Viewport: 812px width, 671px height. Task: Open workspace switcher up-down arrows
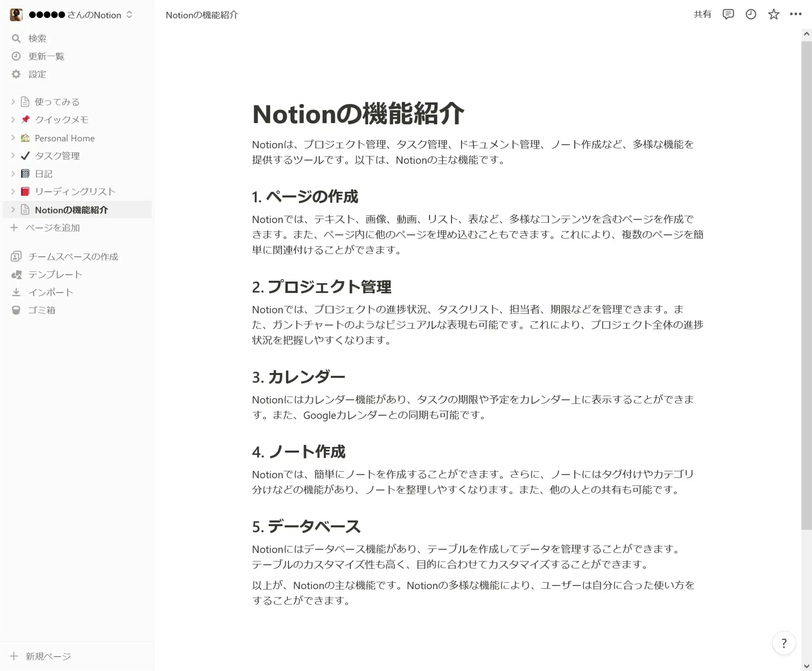point(129,15)
